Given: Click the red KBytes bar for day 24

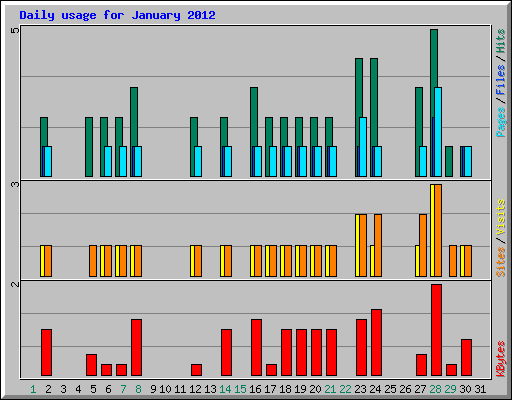Looking at the screenshot, I should pos(376,343).
